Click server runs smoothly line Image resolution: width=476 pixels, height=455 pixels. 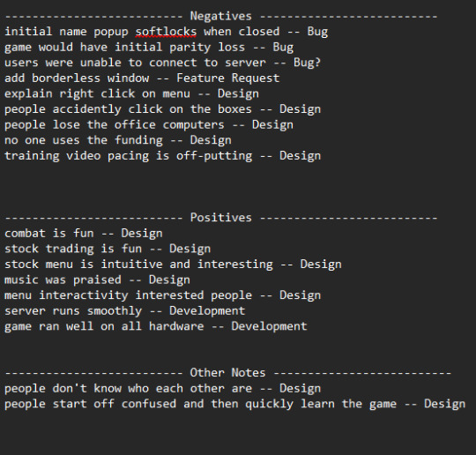(x=125, y=310)
